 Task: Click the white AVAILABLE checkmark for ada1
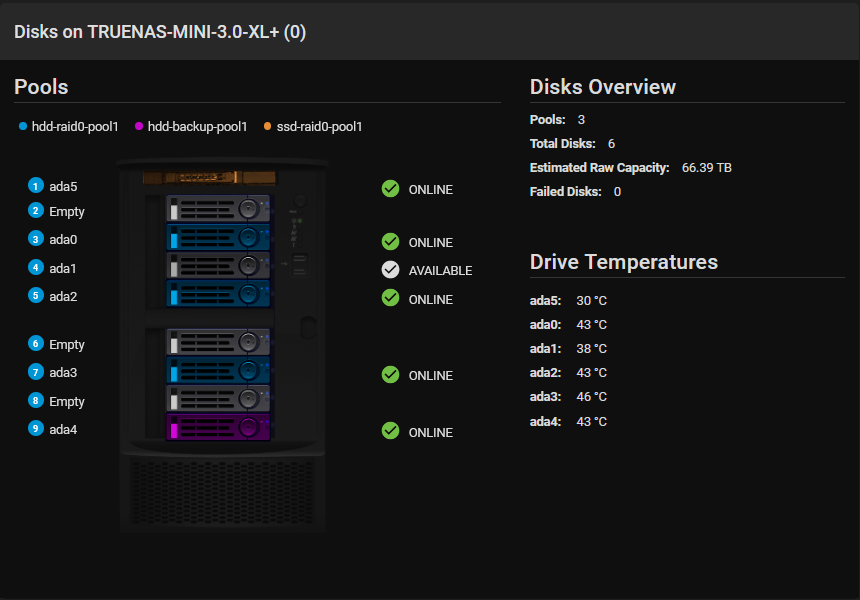[391, 270]
